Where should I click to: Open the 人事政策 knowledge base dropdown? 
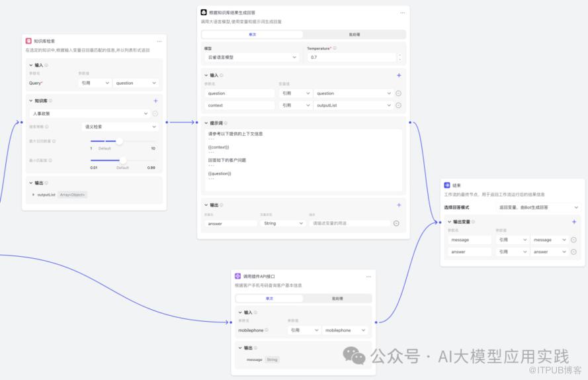[x=90, y=113]
